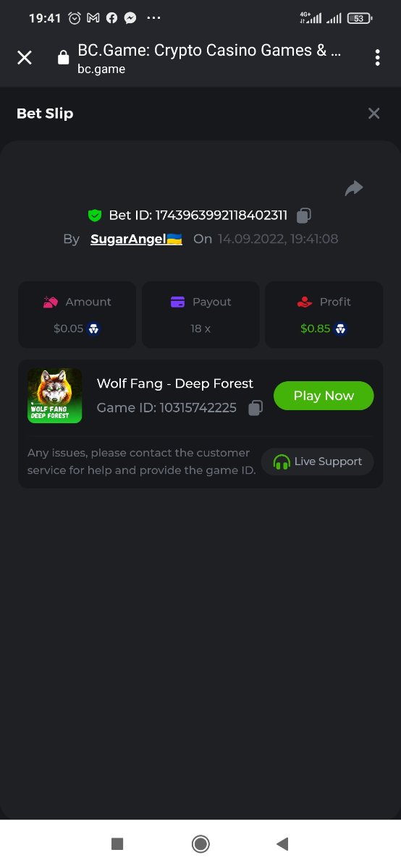The image size is (401, 868).
Task: Copy the Game ID number
Action: [255, 408]
